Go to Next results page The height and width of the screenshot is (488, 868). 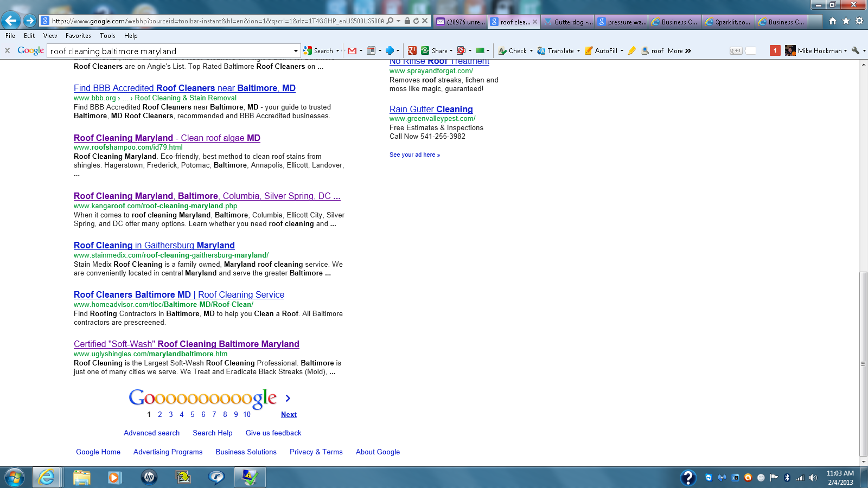click(289, 415)
